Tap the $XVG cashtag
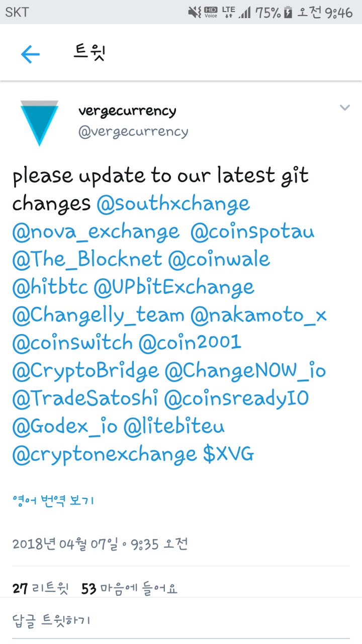Screen dimensions: 362x644 click(x=229, y=454)
